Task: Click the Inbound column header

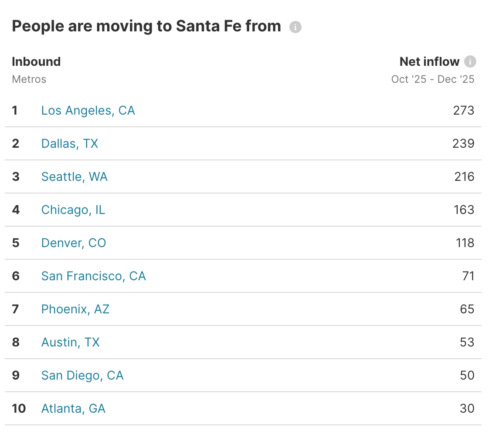Action: (x=36, y=62)
